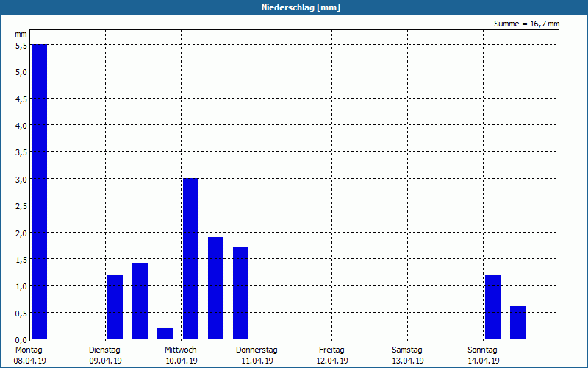588x368 pixels.
Task: Select the 0,0 y-axis label
Action: (21, 340)
